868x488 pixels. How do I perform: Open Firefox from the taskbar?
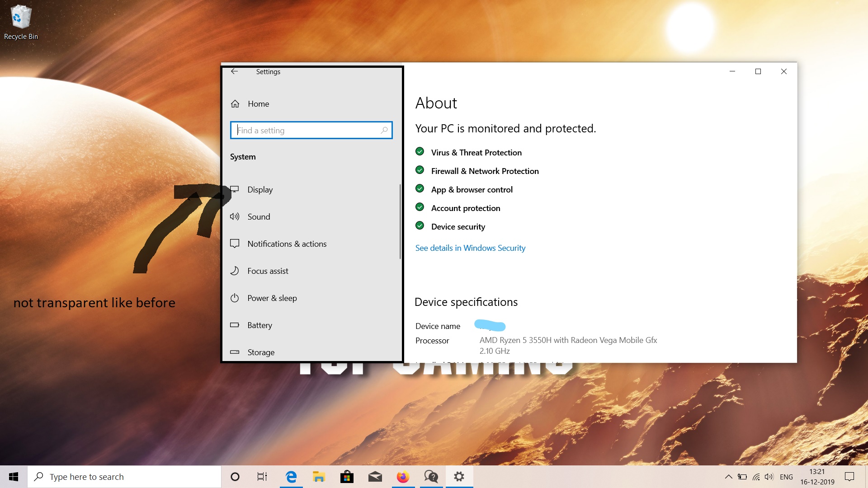pos(403,477)
